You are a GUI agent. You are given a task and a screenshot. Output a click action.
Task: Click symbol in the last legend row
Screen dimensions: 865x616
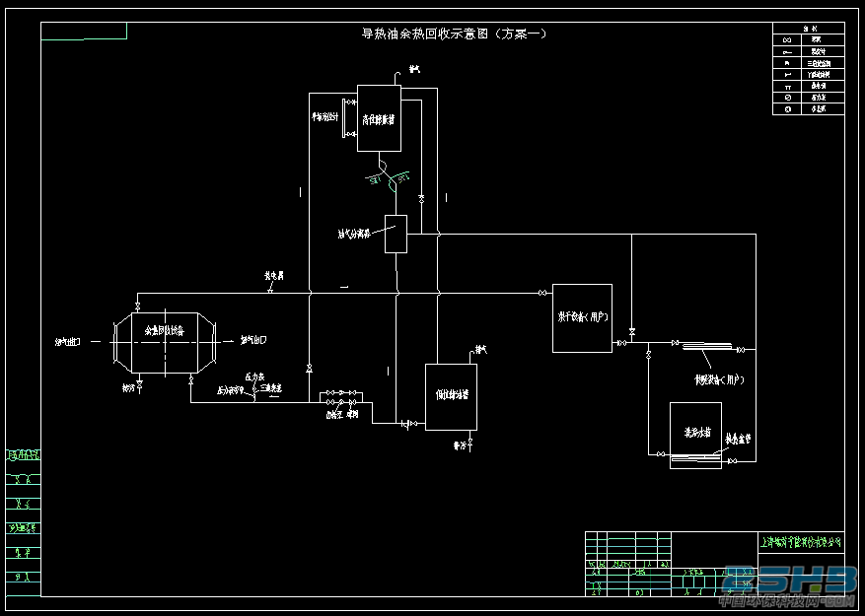(x=788, y=109)
